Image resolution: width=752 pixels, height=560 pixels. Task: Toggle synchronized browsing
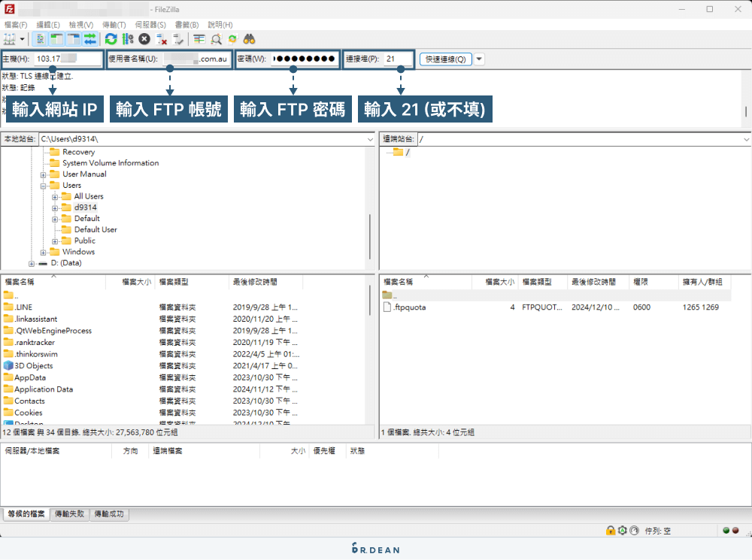[232, 38]
